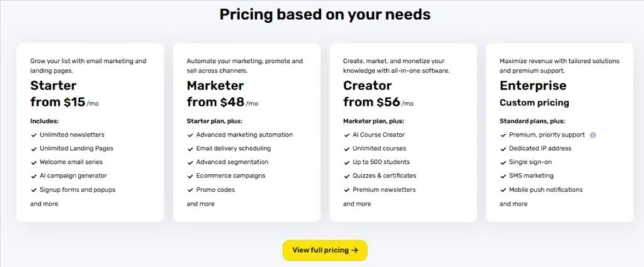Click checkmark beside SMS marketing
This screenshot has height=267, width=644.
pos(503,176)
